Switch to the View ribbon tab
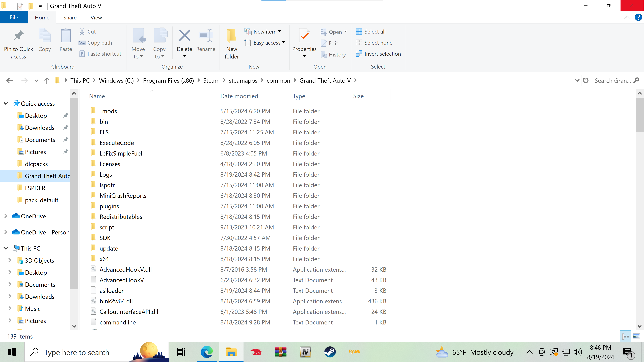Viewport: 644px width, 362px height. [96, 17]
